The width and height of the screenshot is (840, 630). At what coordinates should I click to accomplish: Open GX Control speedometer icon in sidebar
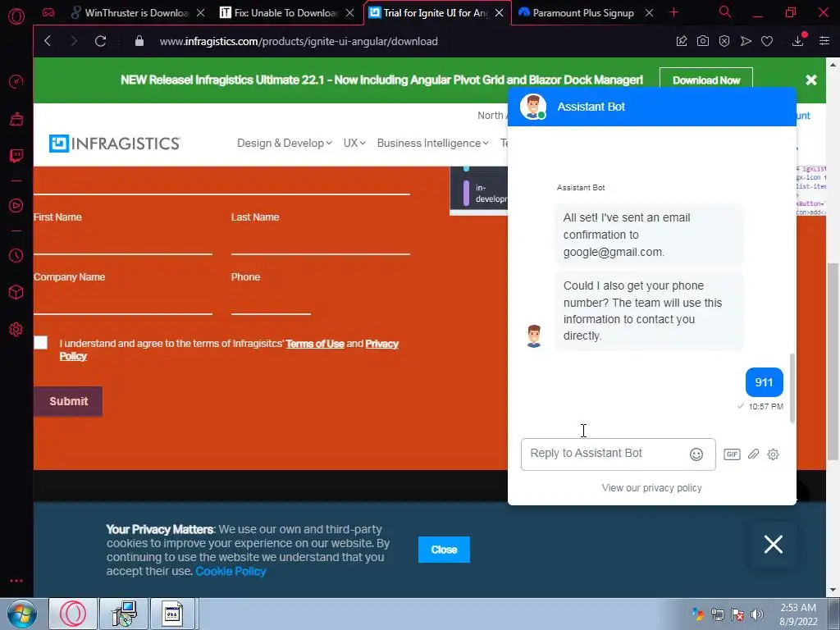click(16, 82)
